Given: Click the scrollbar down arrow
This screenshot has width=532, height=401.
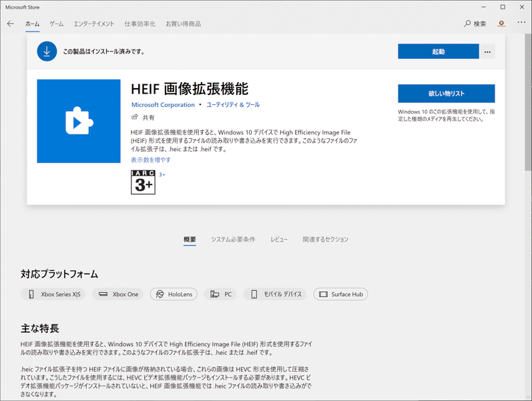Looking at the screenshot, I should pos(528,396).
